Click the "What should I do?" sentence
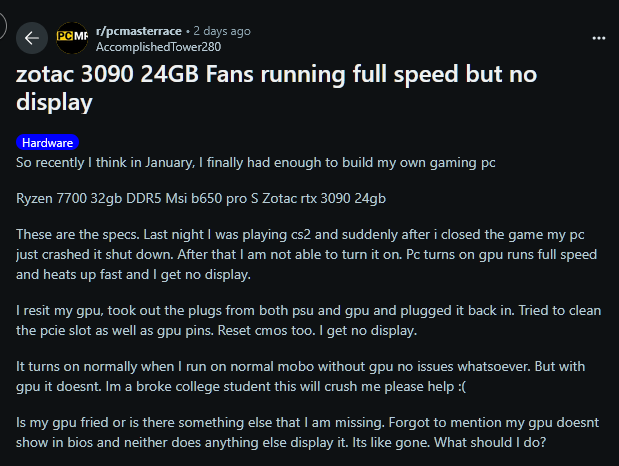Viewport: 619px width, 466px height. point(490,442)
